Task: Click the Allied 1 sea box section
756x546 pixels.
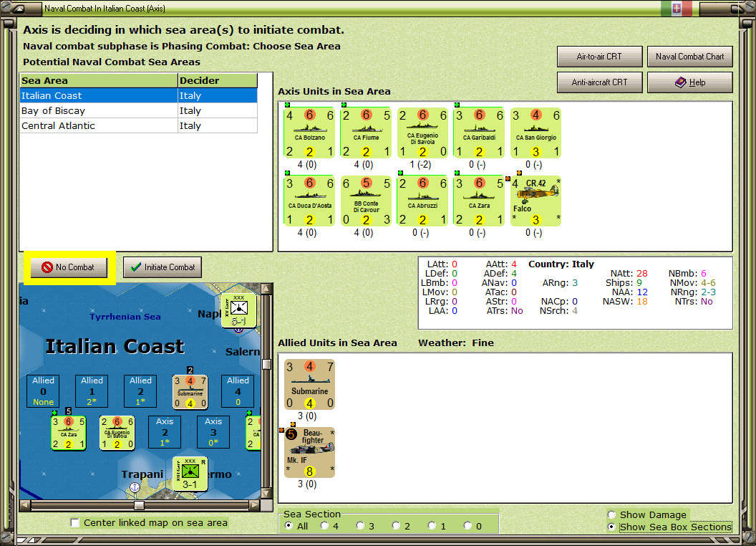Action: point(92,391)
